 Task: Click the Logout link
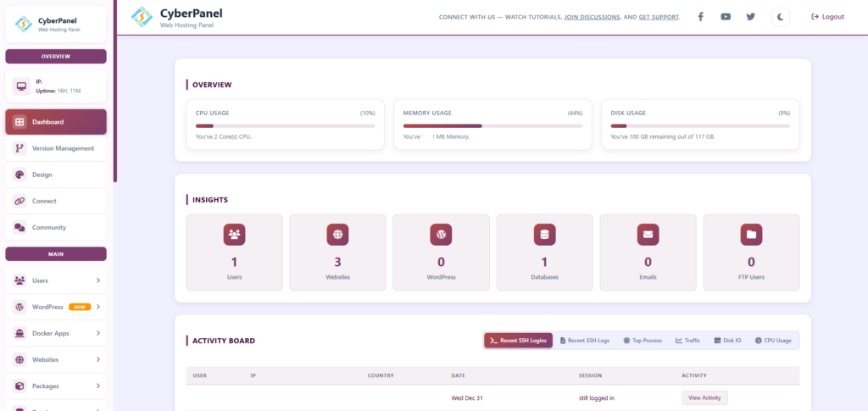(x=827, y=17)
